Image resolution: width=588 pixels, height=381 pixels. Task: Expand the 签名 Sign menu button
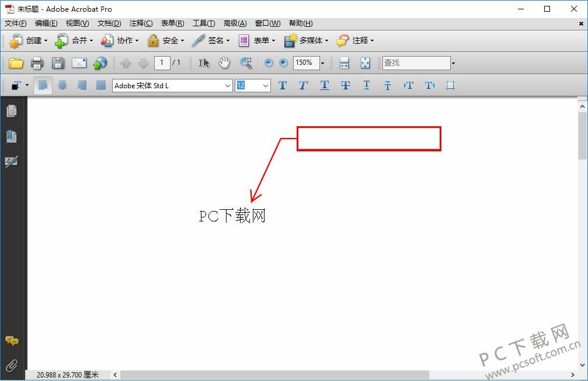pyautogui.click(x=210, y=40)
